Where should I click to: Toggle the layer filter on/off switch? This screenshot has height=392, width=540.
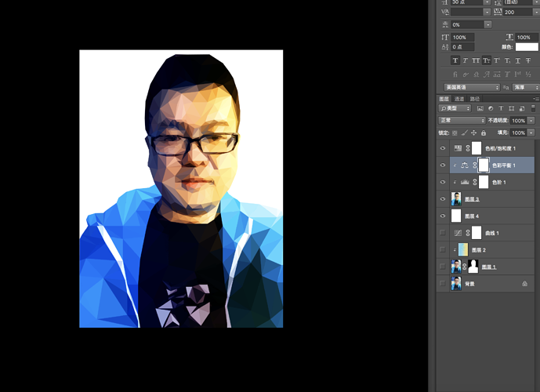[x=533, y=108]
